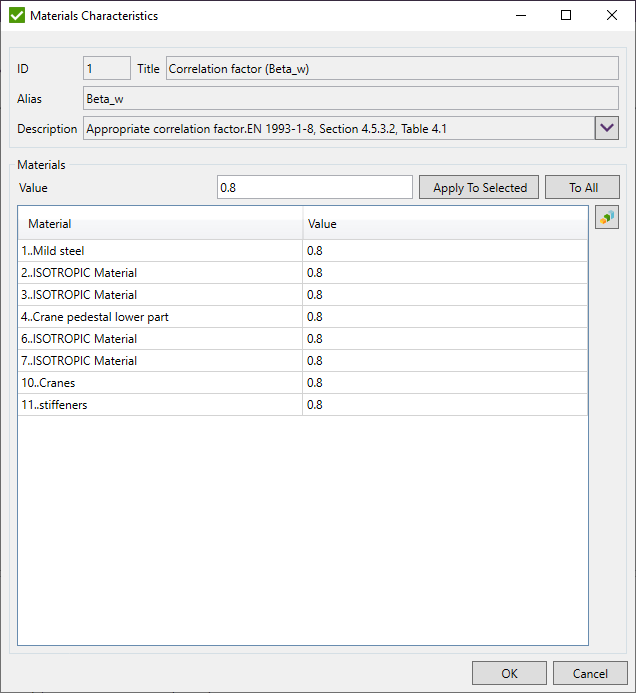Screen dimensions: 636x693
Task: Click the colored blocks materials icon button
Action: tap(606, 218)
